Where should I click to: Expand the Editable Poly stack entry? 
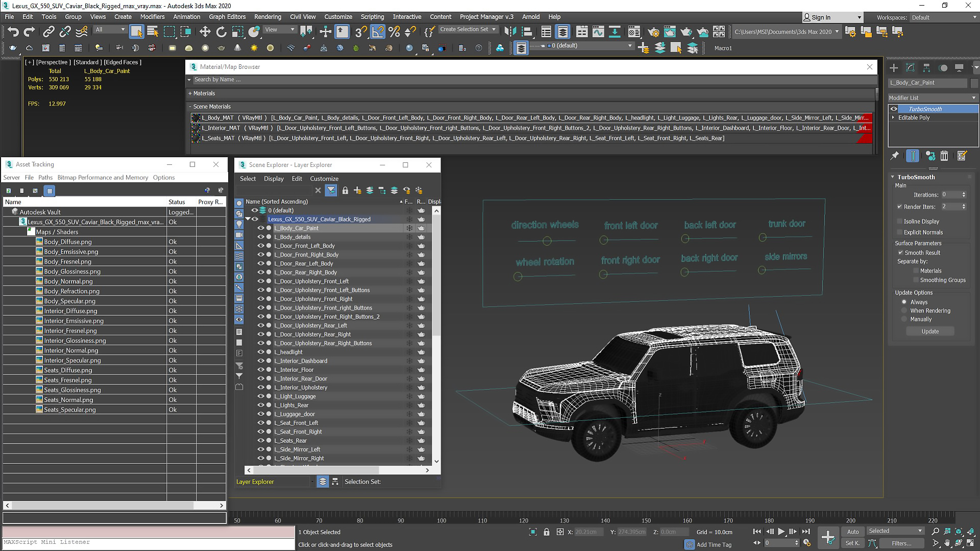tap(893, 117)
